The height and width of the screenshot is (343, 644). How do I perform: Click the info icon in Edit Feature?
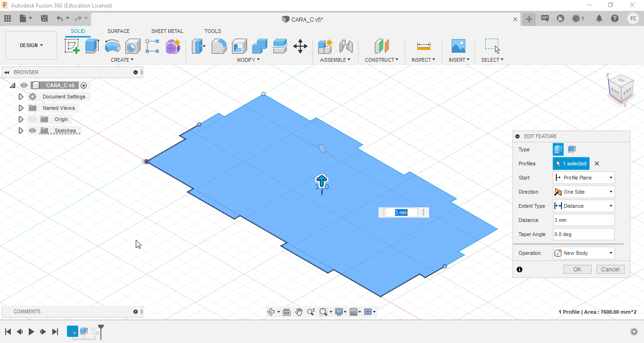tap(520, 269)
